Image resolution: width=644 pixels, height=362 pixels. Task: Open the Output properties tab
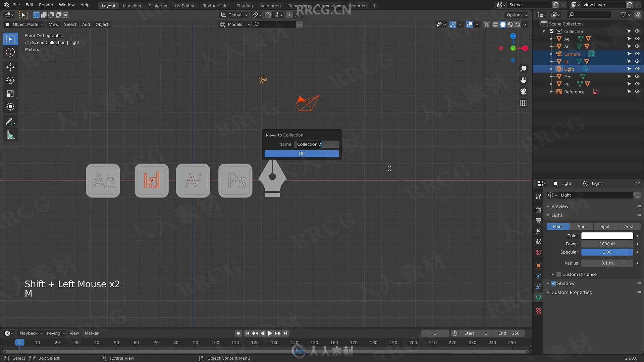point(538,221)
